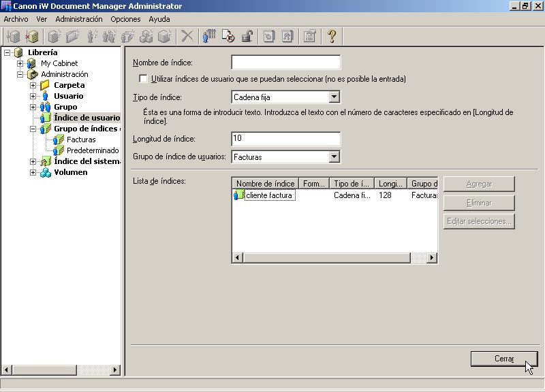Screen dimensions: 545x392
Task: Click the Nombre de índice text field
Action: coord(285,62)
